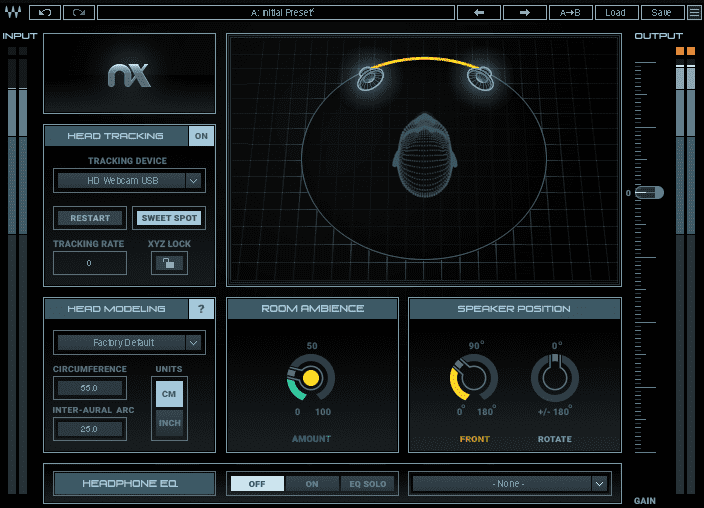
Task: Click the Front speaker position knob
Action: (474, 377)
